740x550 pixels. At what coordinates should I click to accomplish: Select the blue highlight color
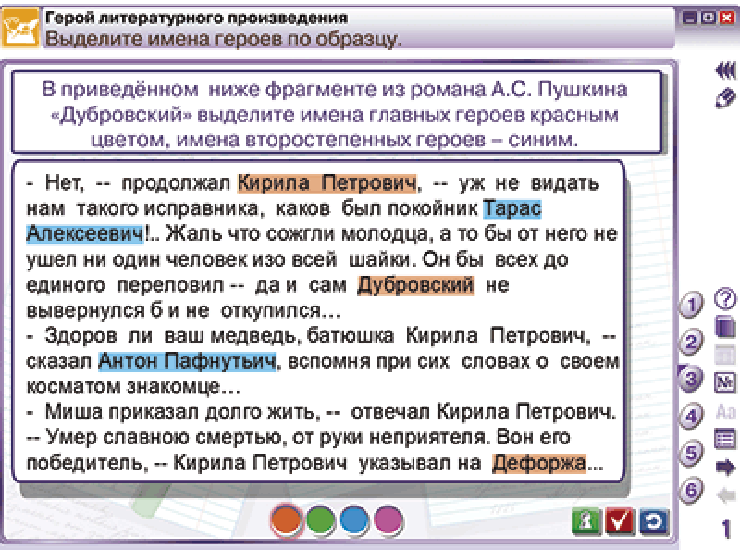tap(354, 520)
